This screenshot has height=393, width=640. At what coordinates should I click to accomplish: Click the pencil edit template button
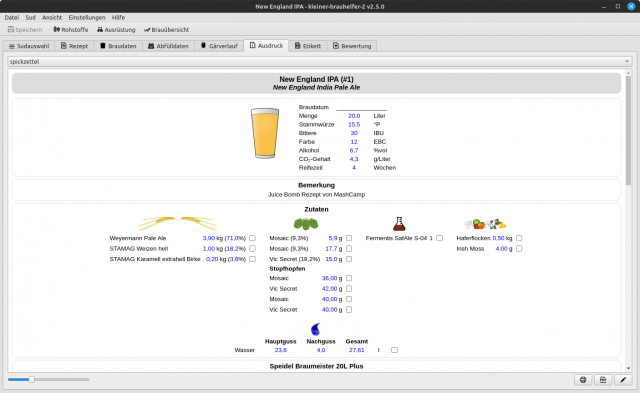623,380
